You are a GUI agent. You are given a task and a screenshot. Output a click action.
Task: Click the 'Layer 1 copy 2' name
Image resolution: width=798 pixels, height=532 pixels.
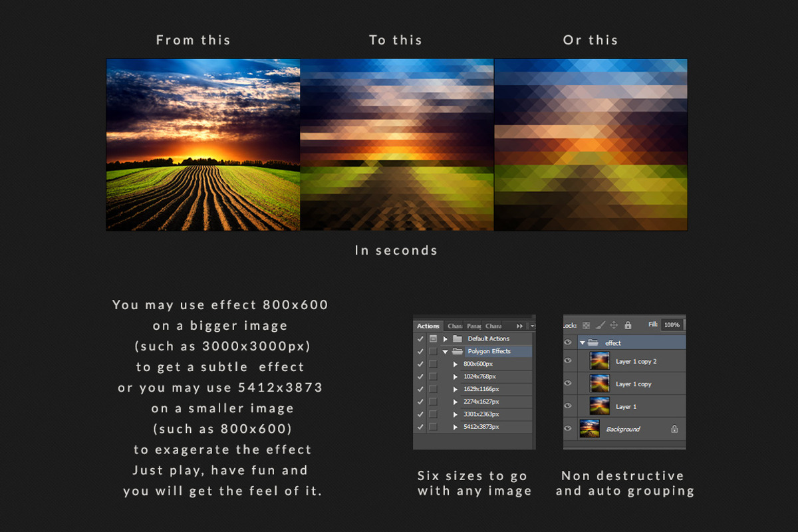pos(636,362)
